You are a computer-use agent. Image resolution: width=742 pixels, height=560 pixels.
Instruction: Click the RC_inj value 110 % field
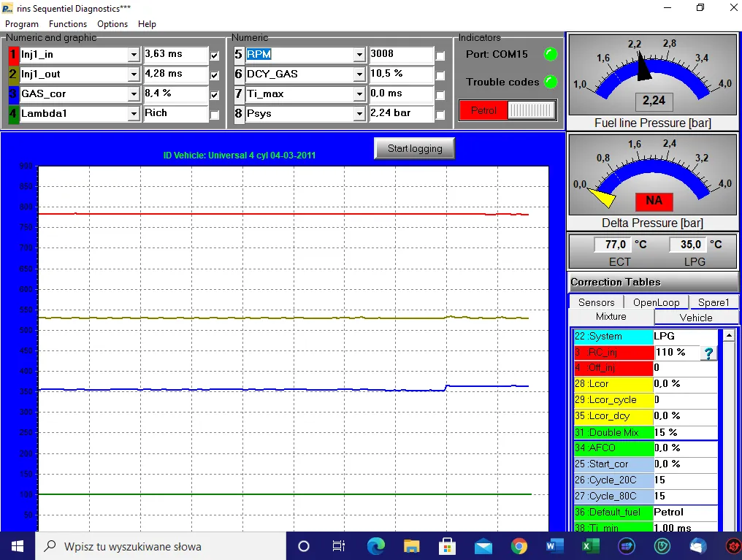[x=677, y=353]
